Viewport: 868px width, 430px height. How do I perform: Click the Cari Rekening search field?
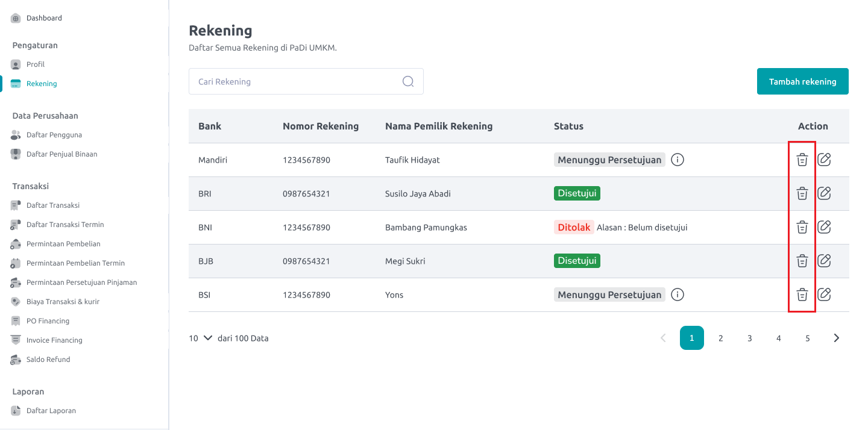point(306,81)
